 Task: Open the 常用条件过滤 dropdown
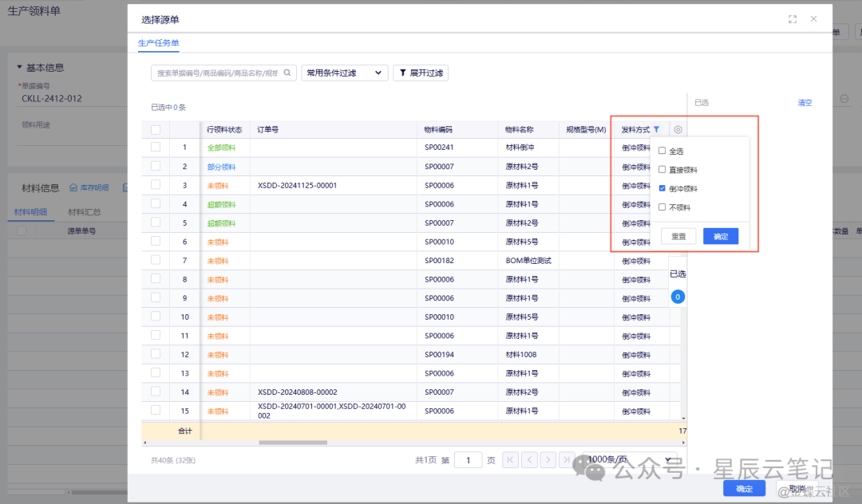344,73
